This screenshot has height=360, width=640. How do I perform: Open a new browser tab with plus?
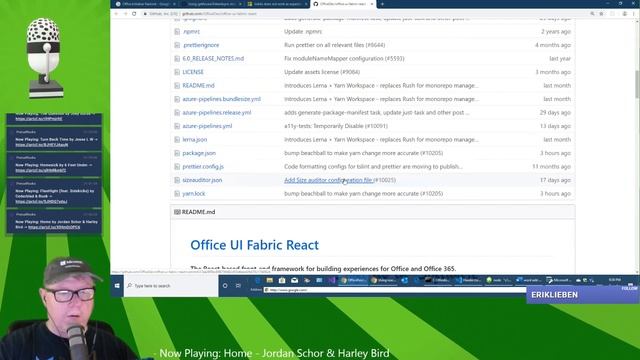(382, 4)
